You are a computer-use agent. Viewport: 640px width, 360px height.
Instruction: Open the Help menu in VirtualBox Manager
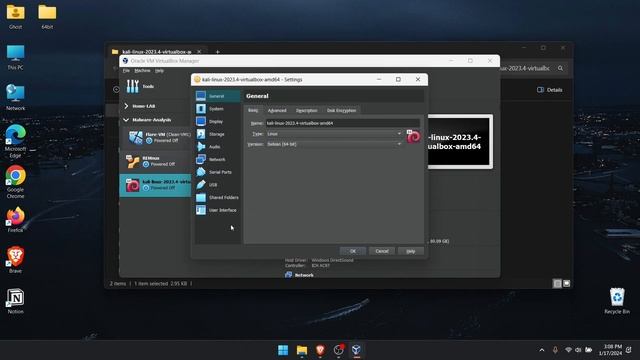(x=159, y=71)
